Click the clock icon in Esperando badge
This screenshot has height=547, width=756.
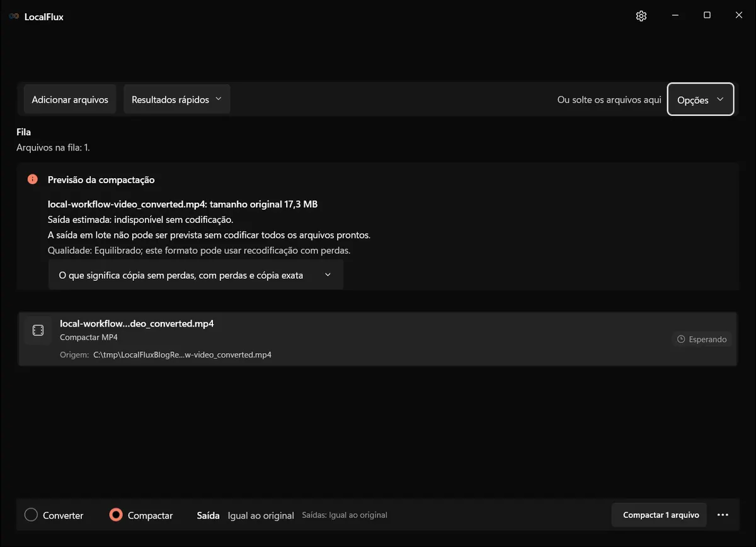click(681, 339)
